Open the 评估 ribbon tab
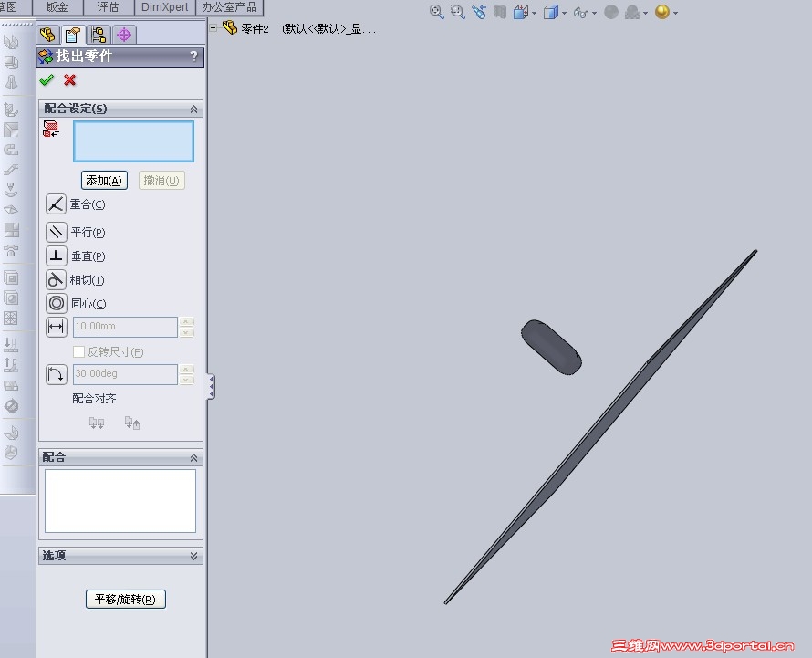Viewport: 812px width, 658px height. 108,7
